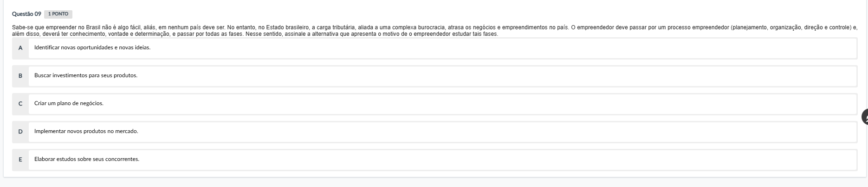The height and width of the screenshot is (187, 868).
Task: Click the "Questão 09" heading
Action: 26,14
